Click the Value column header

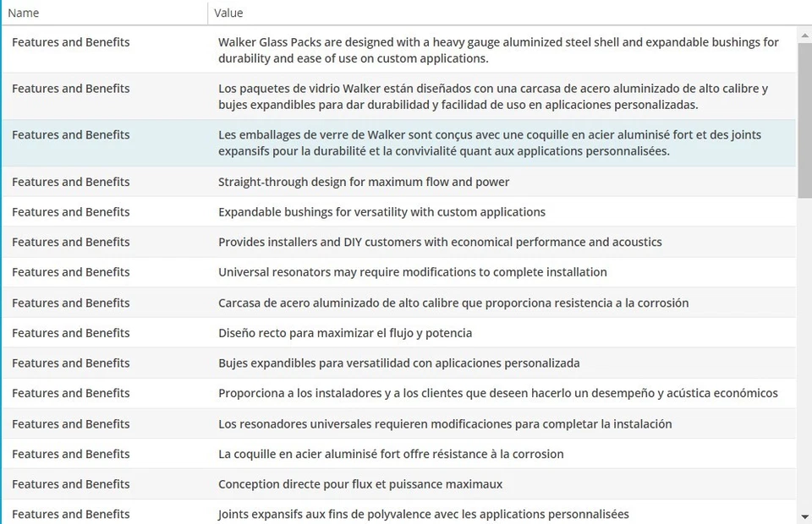click(x=228, y=13)
